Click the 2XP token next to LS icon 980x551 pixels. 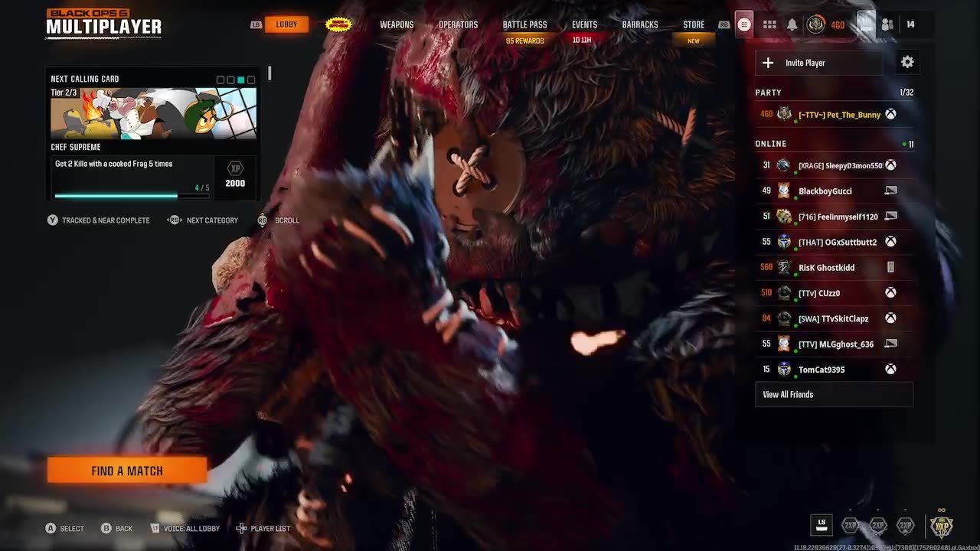click(850, 525)
